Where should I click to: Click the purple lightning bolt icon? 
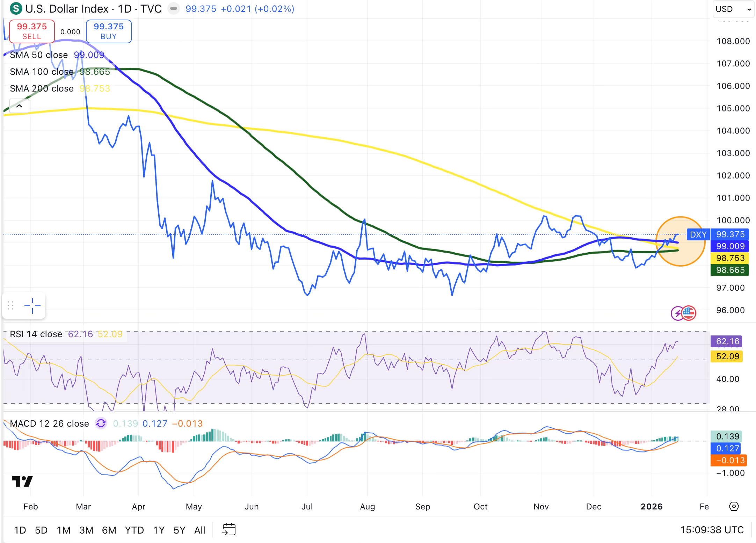click(x=678, y=313)
